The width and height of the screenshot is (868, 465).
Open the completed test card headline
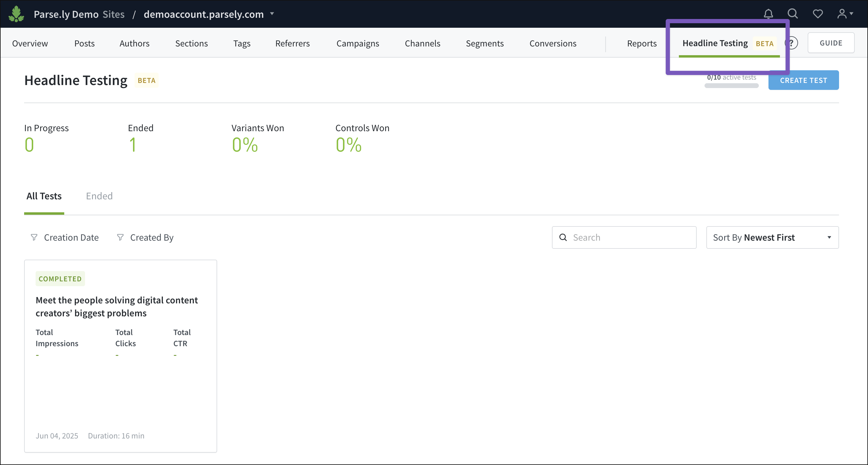pyautogui.click(x=117, y=307)
